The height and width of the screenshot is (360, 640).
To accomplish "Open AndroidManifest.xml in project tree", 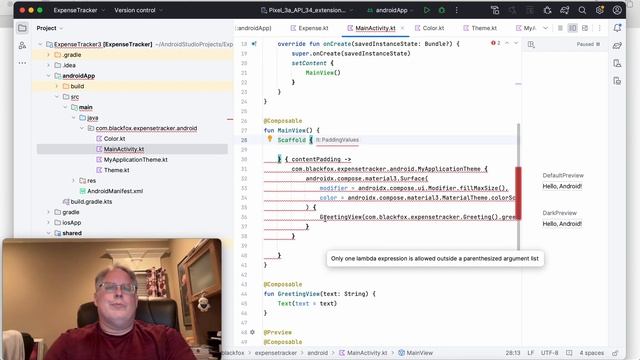I will [111, 191].
